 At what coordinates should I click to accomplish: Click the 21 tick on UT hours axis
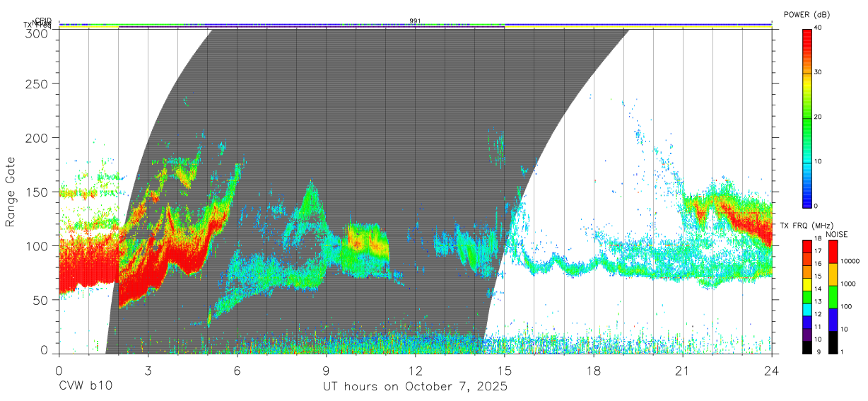683,370
